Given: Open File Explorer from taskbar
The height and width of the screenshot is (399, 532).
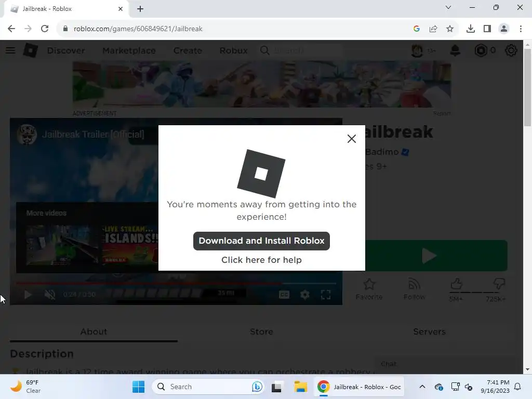Looking at the screenshot, I should point(300,387).
